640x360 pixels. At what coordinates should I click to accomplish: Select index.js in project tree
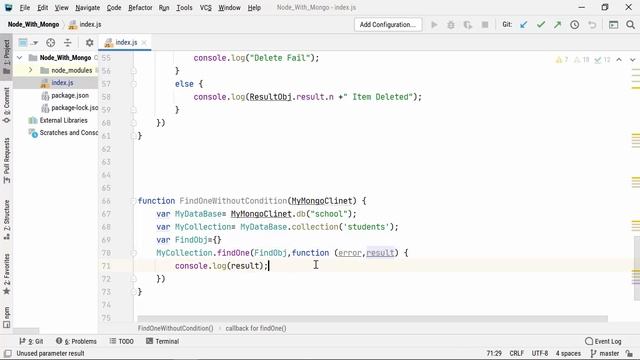pyautogui.click(x=62, y=83)
